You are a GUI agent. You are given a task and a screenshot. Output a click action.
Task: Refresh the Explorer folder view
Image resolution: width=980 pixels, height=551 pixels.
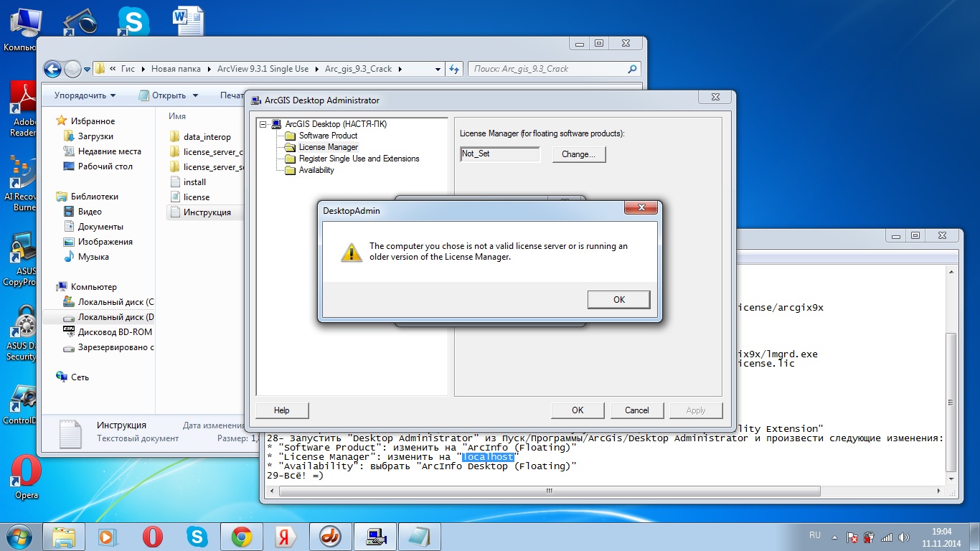point(454,69)
